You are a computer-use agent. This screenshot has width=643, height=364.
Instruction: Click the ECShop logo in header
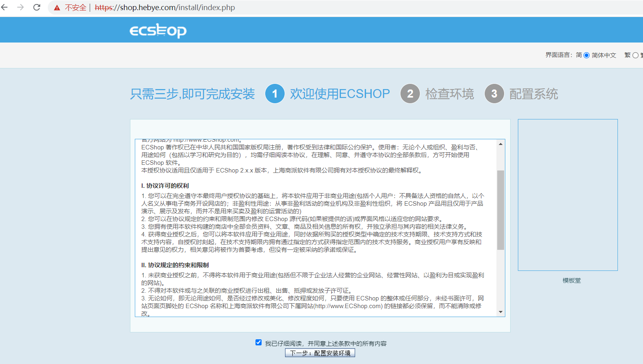[158, 30]
